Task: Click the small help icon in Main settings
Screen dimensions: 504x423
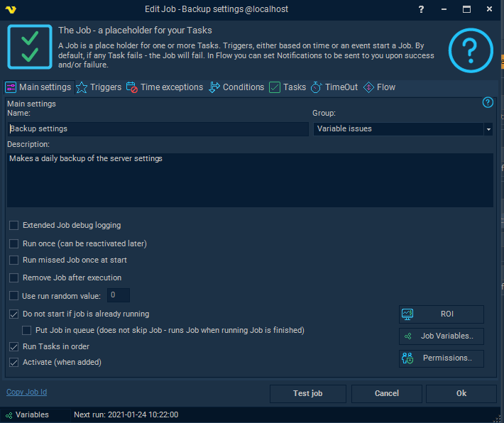Action: pyautogui.click(x=488, y=102)
